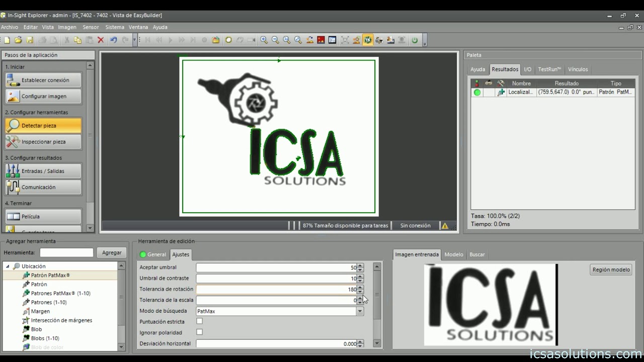Click the Tolerancia de rotación value field
The height and width of the screenshot is (362, 644).
(276, 290)
